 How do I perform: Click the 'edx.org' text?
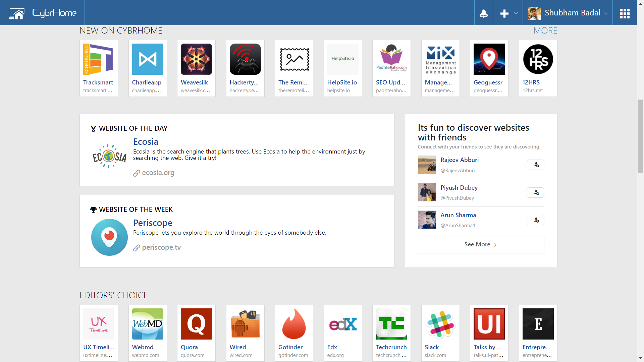coord(335,355)
